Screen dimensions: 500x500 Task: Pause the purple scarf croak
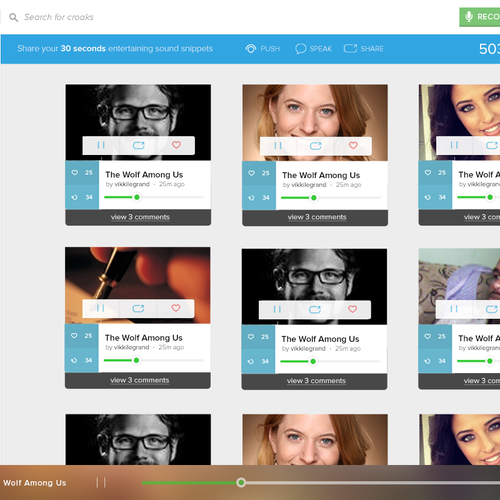(454, 309)
